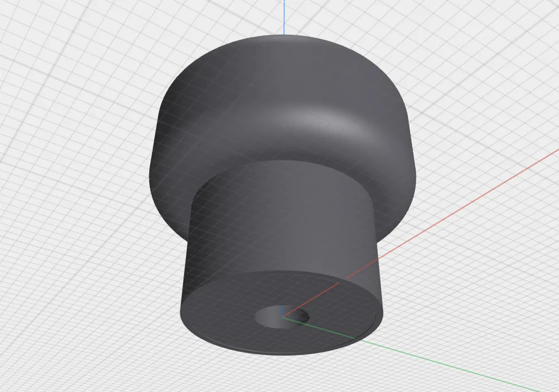Click the blue Z axis line above the model

point(284,17)
